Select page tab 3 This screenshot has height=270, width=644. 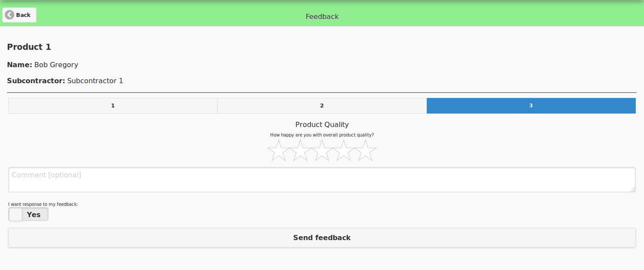(x=531, y=106)
